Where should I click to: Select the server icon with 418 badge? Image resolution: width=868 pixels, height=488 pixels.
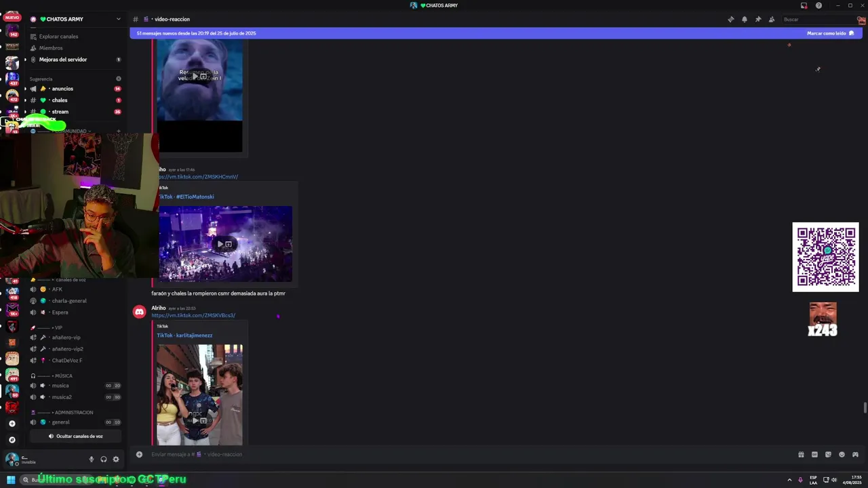click(x=12, y=292)
